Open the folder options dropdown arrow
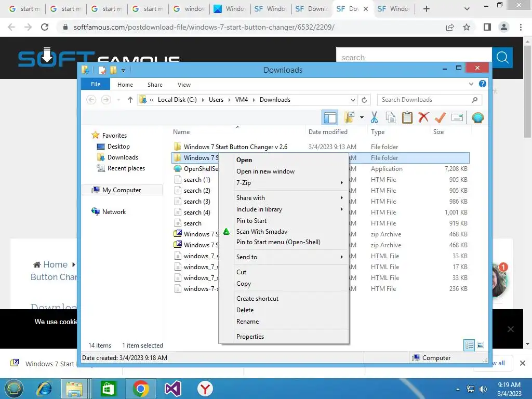This screenshot has width=532, height=399. coord(362,117)
